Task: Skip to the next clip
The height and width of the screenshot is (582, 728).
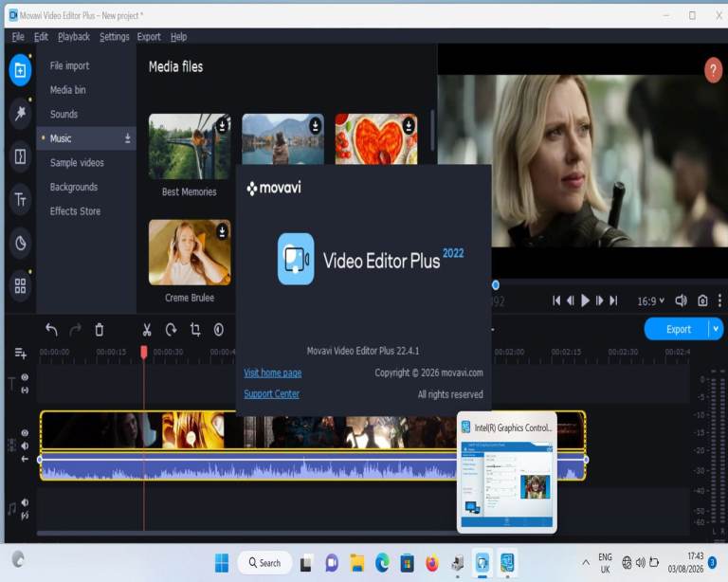Action: point(614,300)
